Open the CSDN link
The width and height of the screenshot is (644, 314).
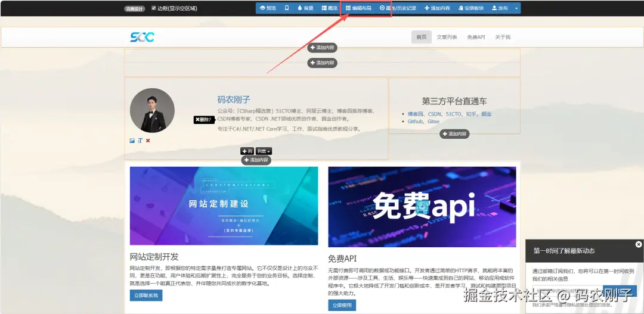(435, 114)
